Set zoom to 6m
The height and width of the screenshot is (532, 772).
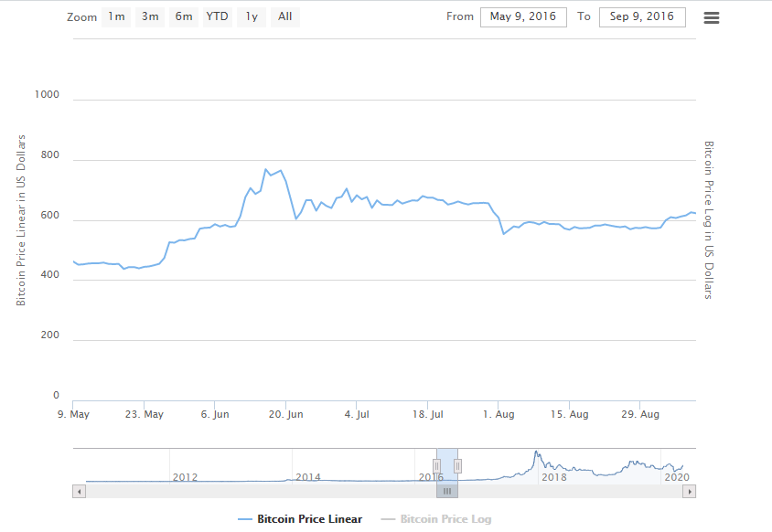(184, 16)
